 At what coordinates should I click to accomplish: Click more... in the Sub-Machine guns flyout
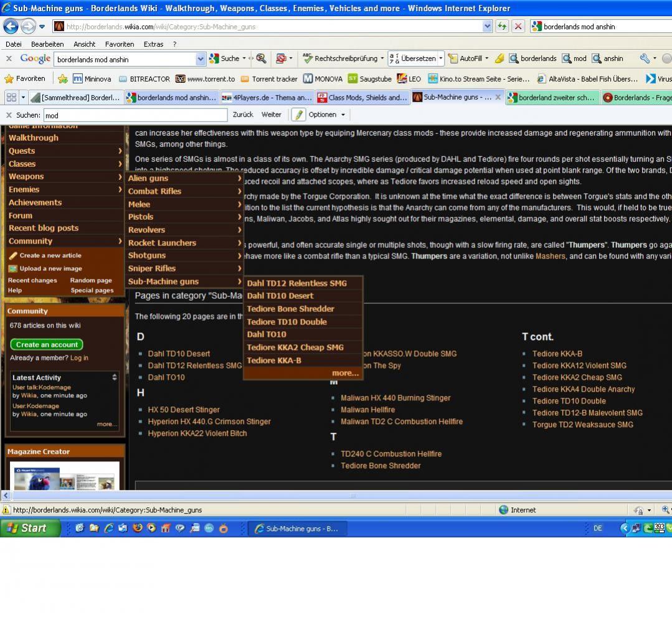click(x=345, y=373)
